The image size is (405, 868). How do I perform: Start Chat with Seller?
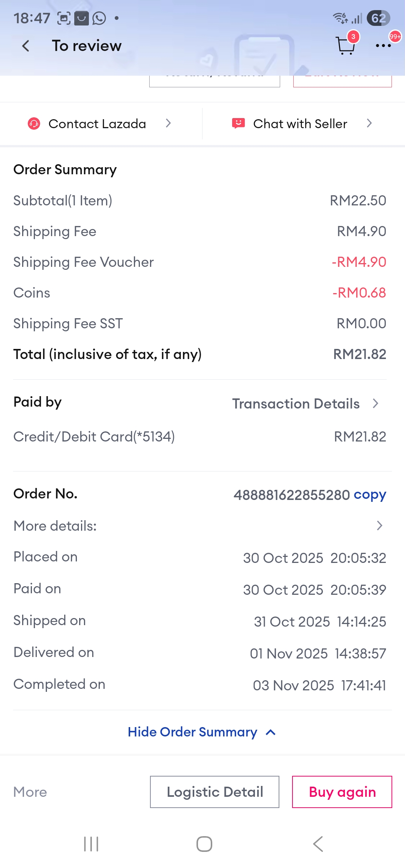(300, 124)
